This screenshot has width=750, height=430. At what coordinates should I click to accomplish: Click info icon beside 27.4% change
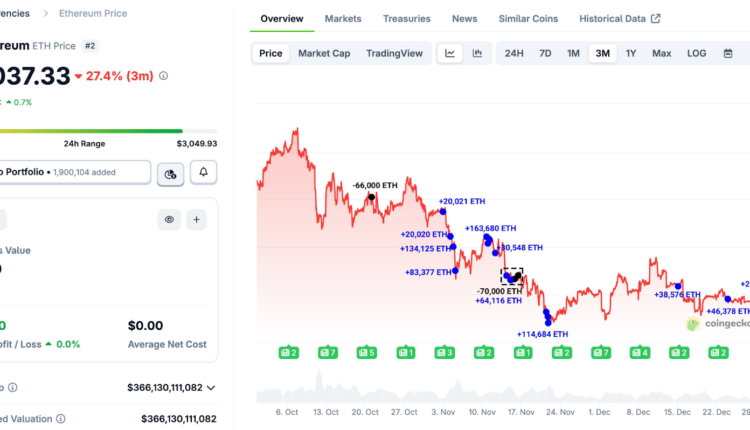click(164, 75)
